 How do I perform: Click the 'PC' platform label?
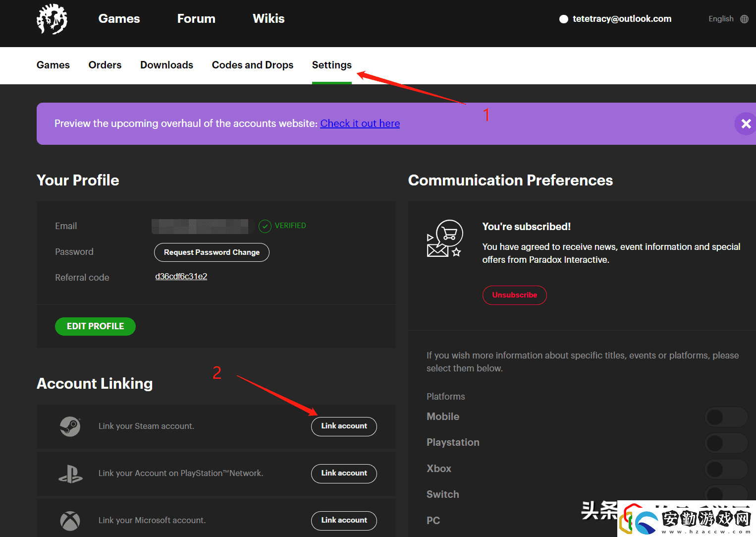[x=433, y=521]
